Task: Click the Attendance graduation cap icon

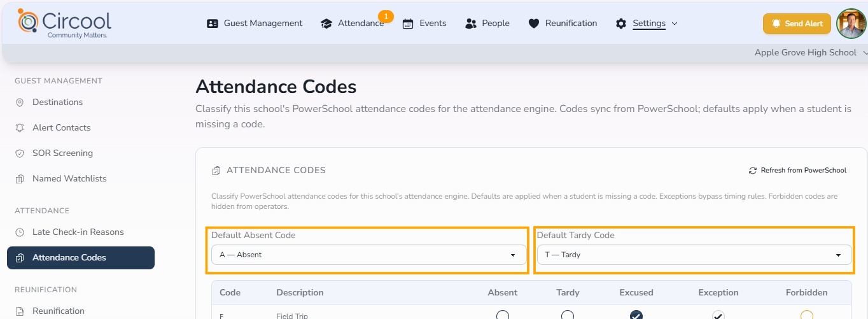Action: point(326,24)
